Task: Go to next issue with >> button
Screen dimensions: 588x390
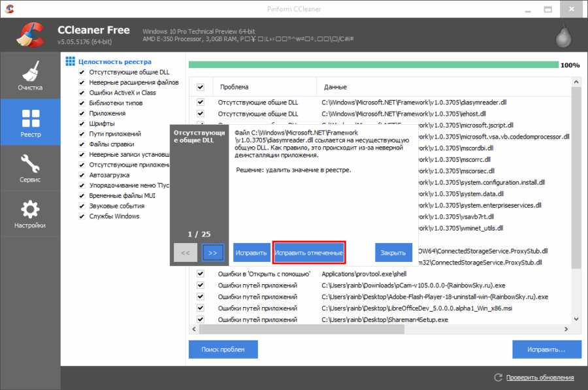Action: coord(212,252)
